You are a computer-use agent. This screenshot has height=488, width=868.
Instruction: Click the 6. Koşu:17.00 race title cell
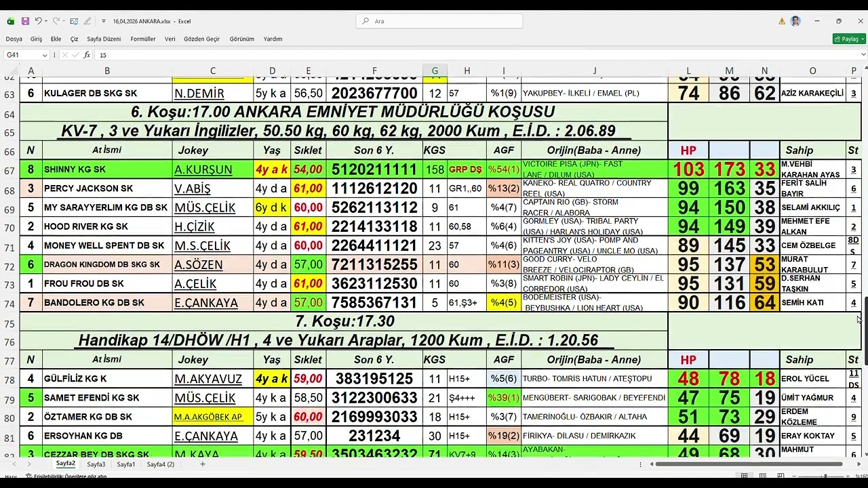click(x=343, y=112)
